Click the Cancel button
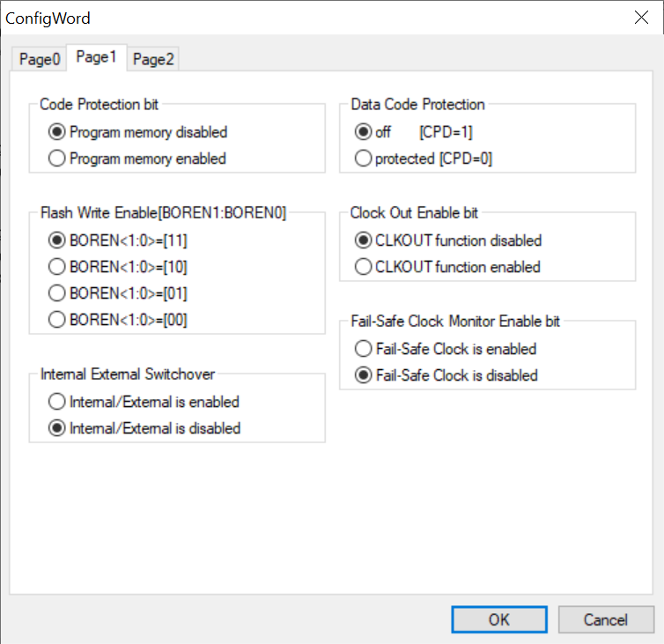The image size is (664, 644). [x=606, y=620]
